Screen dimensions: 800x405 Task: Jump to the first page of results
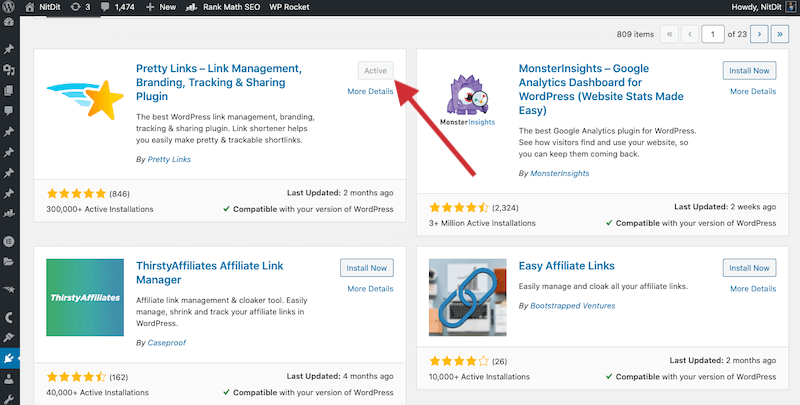click(669, 34)
